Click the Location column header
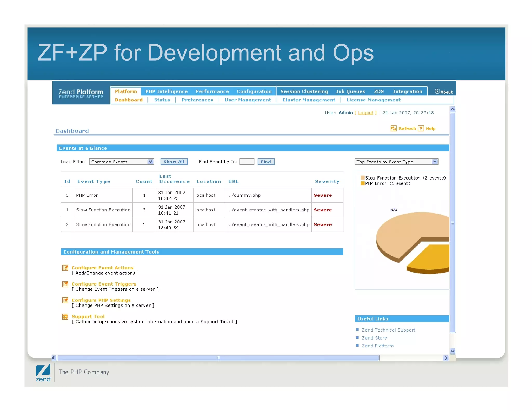 pos(209,181)
